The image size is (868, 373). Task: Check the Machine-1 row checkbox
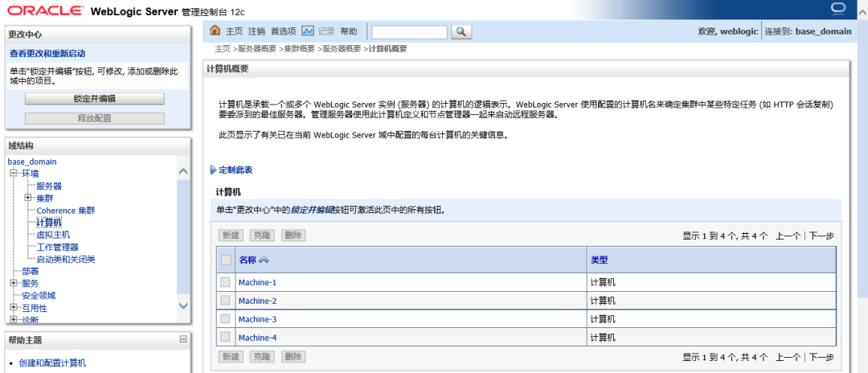[225, 282]
